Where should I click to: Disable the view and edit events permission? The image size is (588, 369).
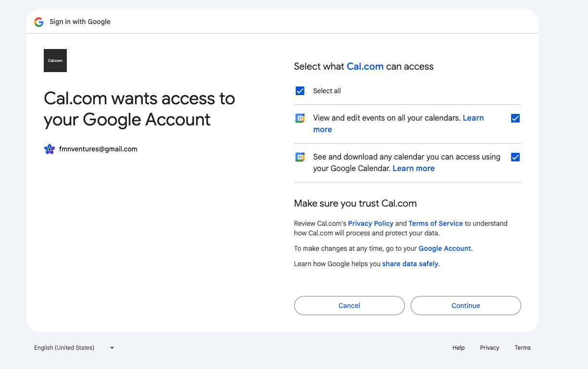point(515,118)
